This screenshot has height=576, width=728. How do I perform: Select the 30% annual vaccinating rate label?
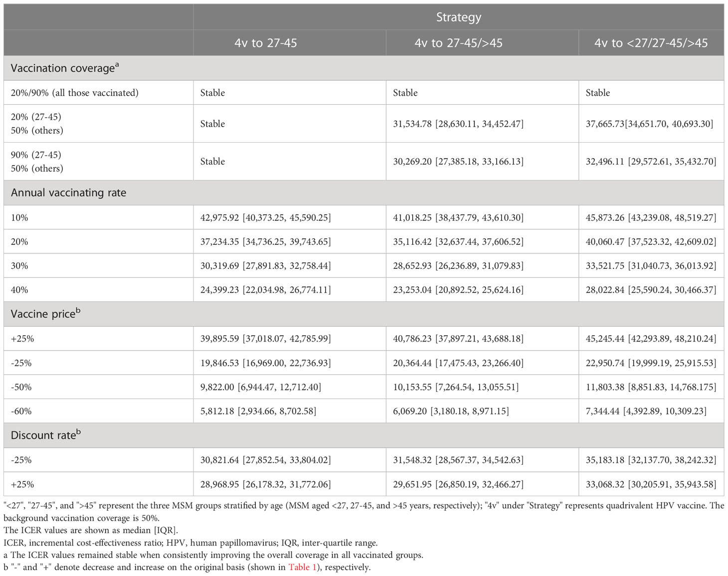click(x=19, y=266)
